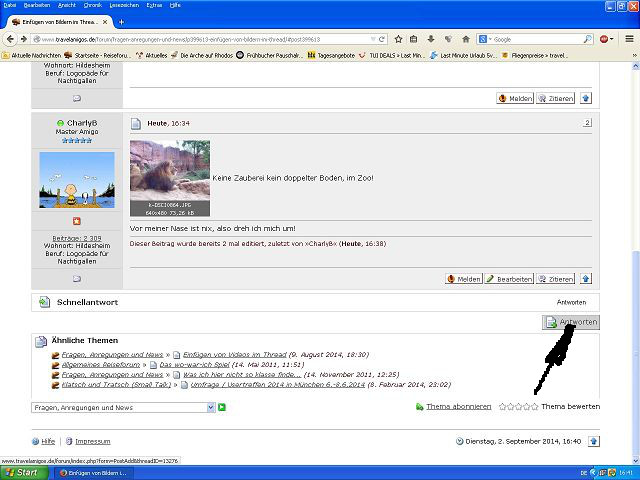Viewport: 640px width, 480px height.
Task: Open the Chronik menu in menu bar
Action: (93, 5)
